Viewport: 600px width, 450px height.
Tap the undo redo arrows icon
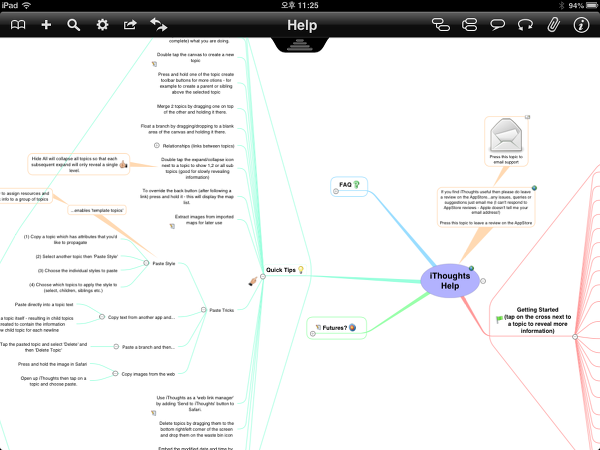[158, 25]
